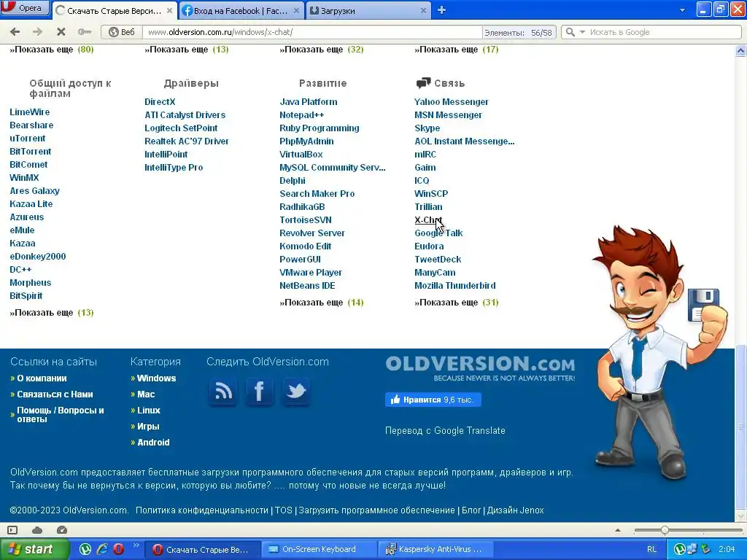Open the Политика конфиденциальности link
The image size is (747, 560).
[x=202, y=510]
